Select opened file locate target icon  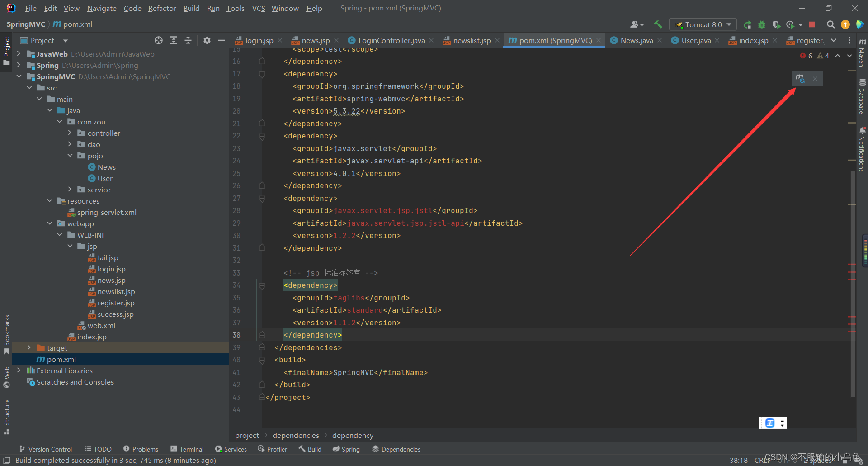tap(159, 40)
